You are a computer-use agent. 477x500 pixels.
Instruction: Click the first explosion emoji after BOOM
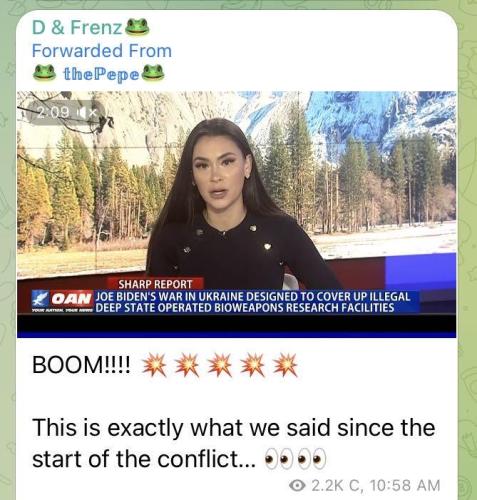(x=154, y=365)
